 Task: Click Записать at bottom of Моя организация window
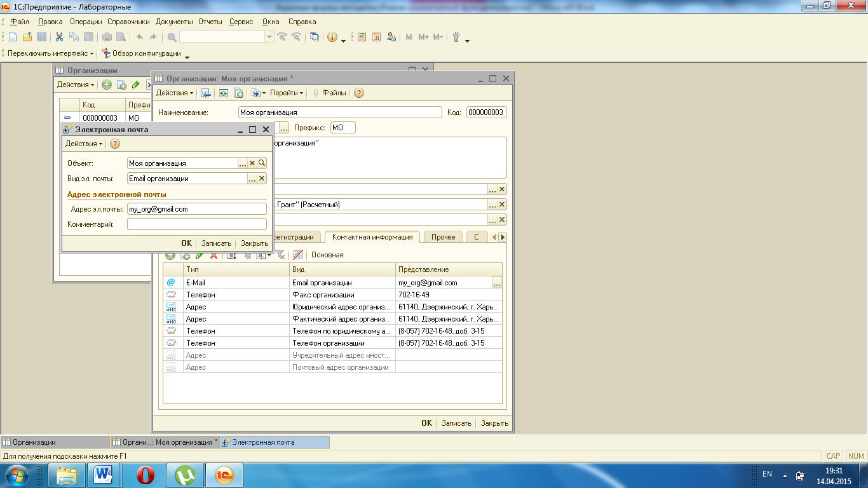tap(456, 423)
